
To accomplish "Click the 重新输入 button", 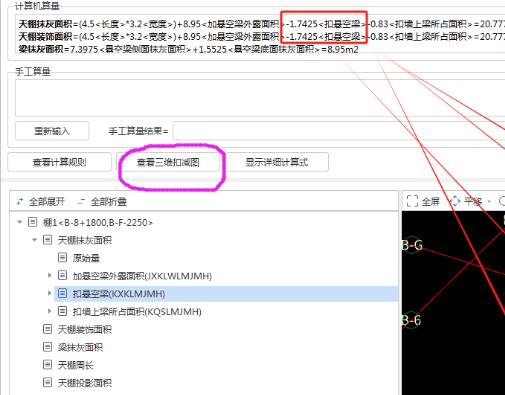I will coord(52,131).
